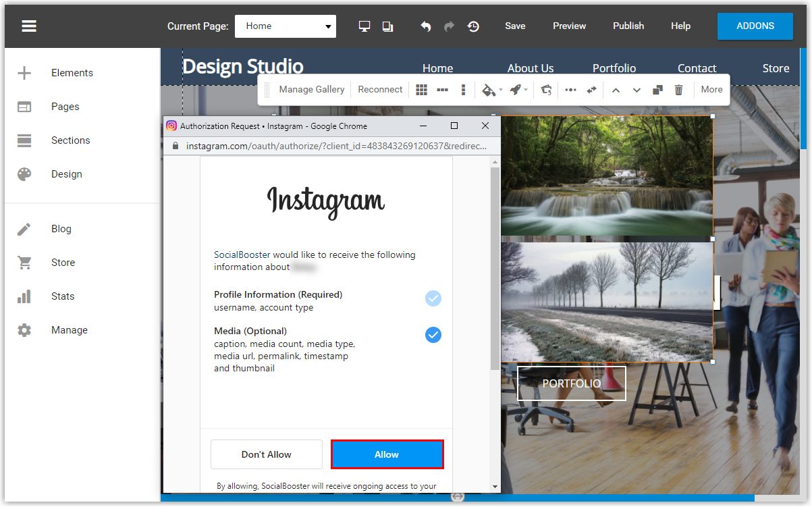Open the Sections menu label
812x507 pixels.
pyautogui.click(x=71, y=140)
